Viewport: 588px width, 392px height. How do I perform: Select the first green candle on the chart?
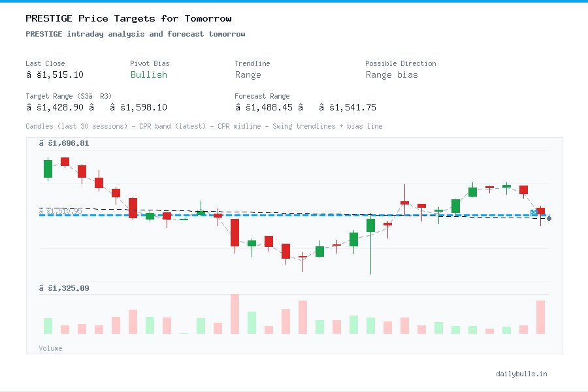tap(48, 168)
